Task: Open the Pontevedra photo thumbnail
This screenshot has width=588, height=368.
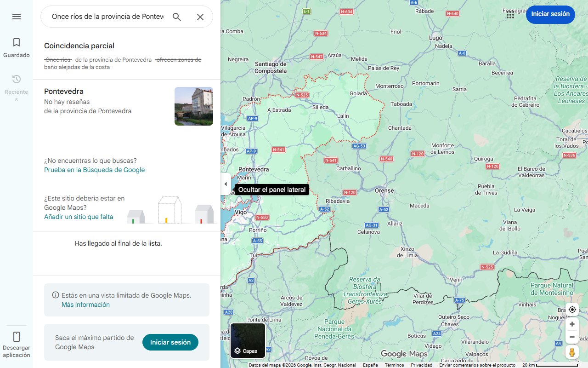Action: 193,106
